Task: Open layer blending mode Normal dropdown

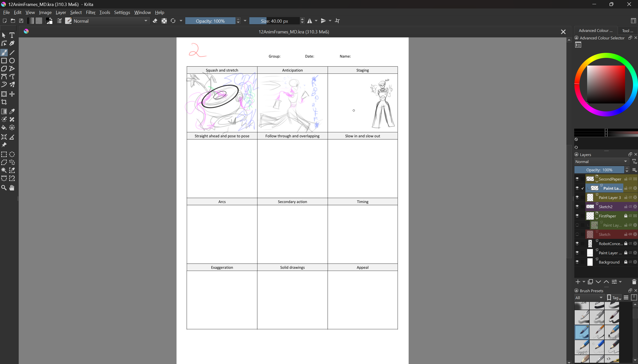Action: coord(601,162)
